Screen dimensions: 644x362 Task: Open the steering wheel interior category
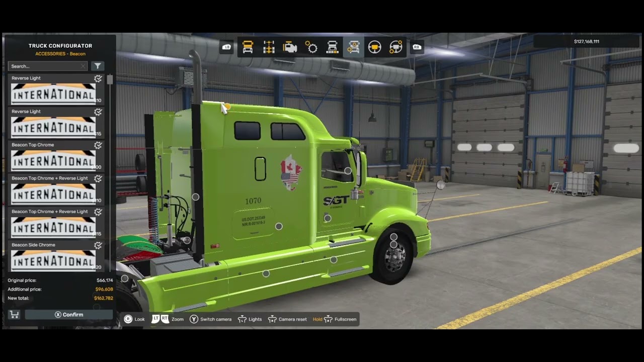(374, 47)
